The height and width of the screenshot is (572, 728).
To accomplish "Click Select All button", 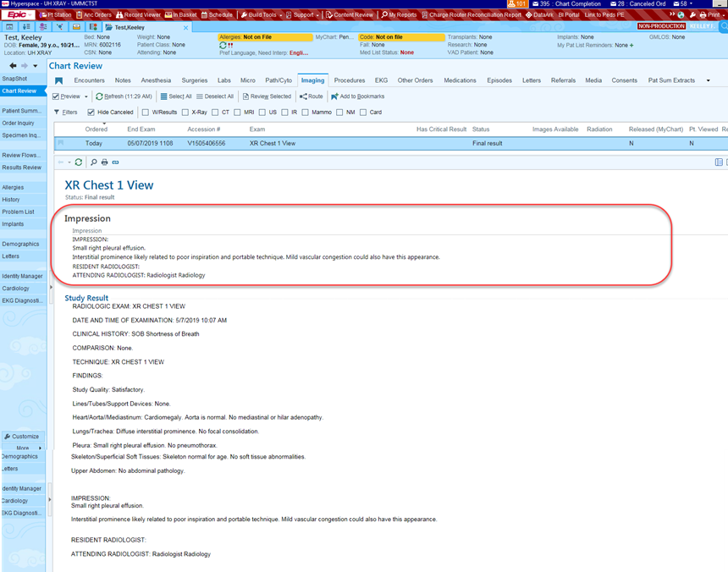I will pyautogui.click(x=176, y=96).
